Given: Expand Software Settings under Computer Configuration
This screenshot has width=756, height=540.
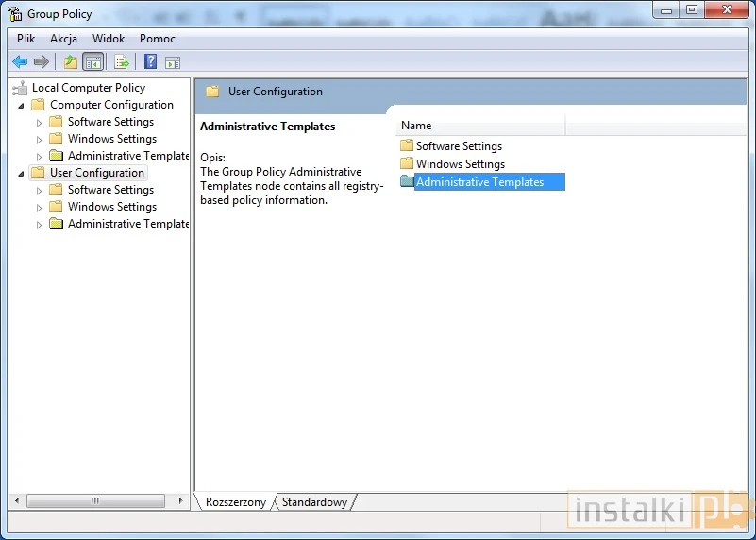Looking at the screenshot, I should [40, 123].
